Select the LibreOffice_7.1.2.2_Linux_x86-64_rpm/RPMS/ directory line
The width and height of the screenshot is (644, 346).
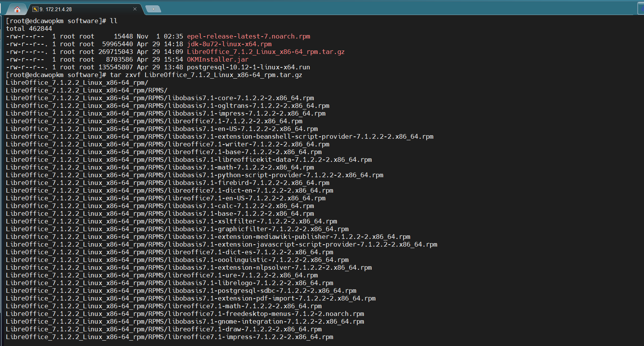(x=87, y=90)
